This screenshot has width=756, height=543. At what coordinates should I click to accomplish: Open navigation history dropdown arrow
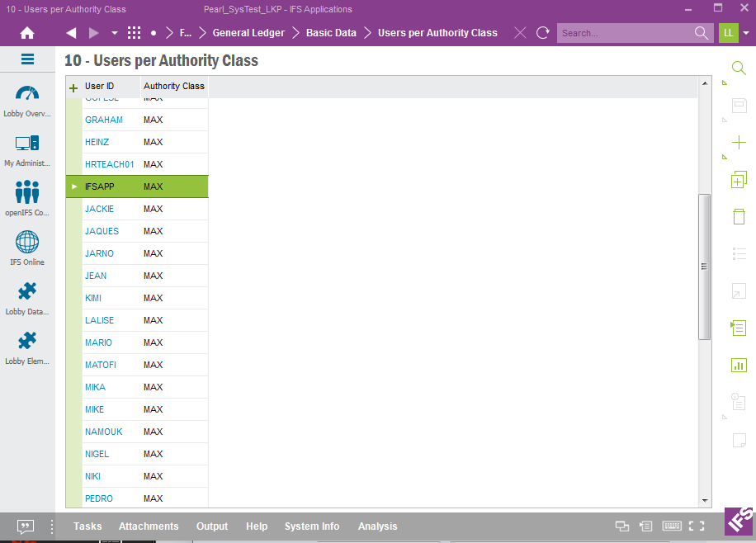click(114, 33)
